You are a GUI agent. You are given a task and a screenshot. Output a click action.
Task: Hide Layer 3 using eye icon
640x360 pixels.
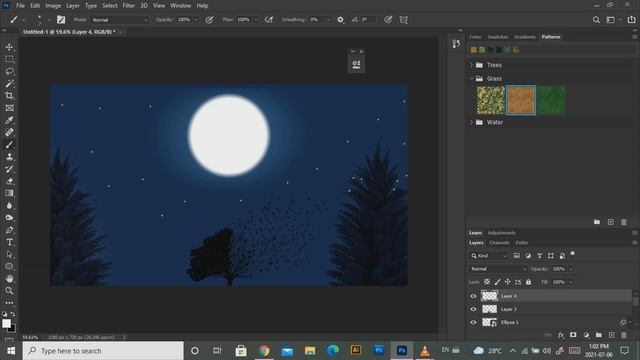pyautogui.click(x=473, y=309)
